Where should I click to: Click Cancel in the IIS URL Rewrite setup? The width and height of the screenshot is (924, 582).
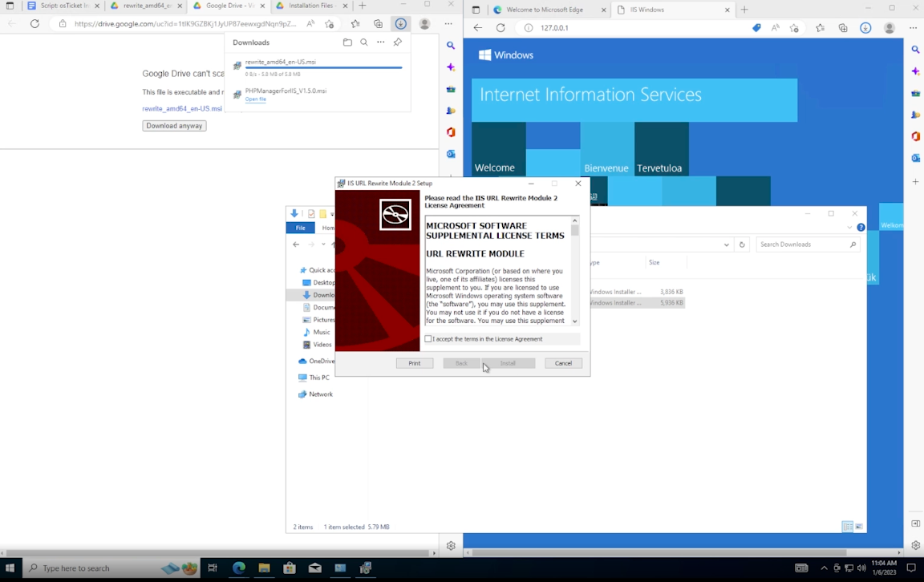coord(563,363)
